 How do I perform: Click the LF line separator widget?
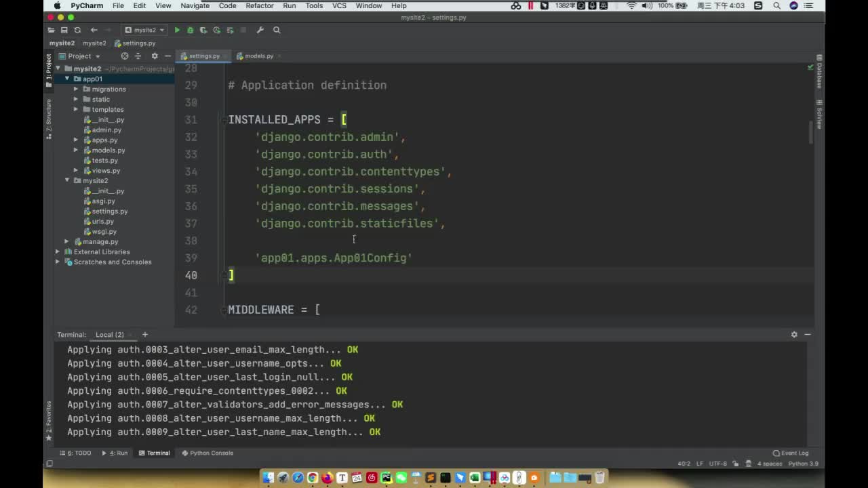point(699,464)
